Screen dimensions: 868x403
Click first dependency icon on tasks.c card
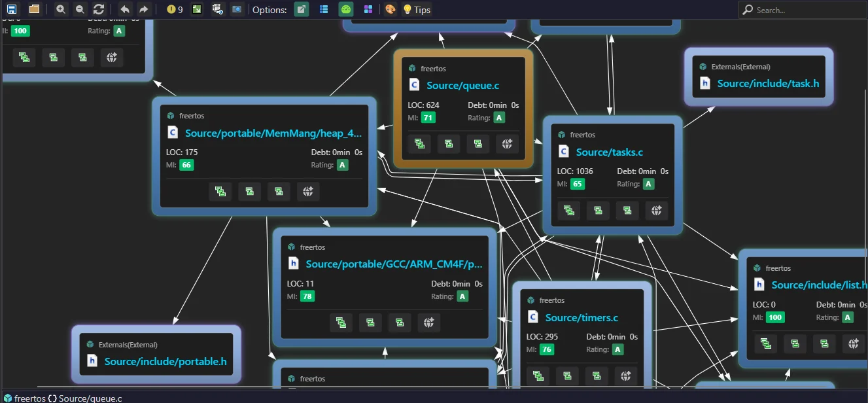569,211
